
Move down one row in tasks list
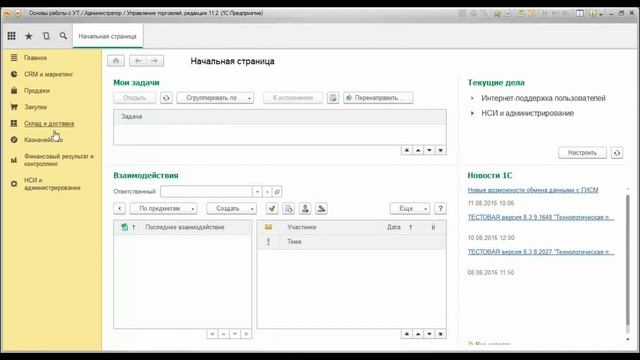coord(429,151)
